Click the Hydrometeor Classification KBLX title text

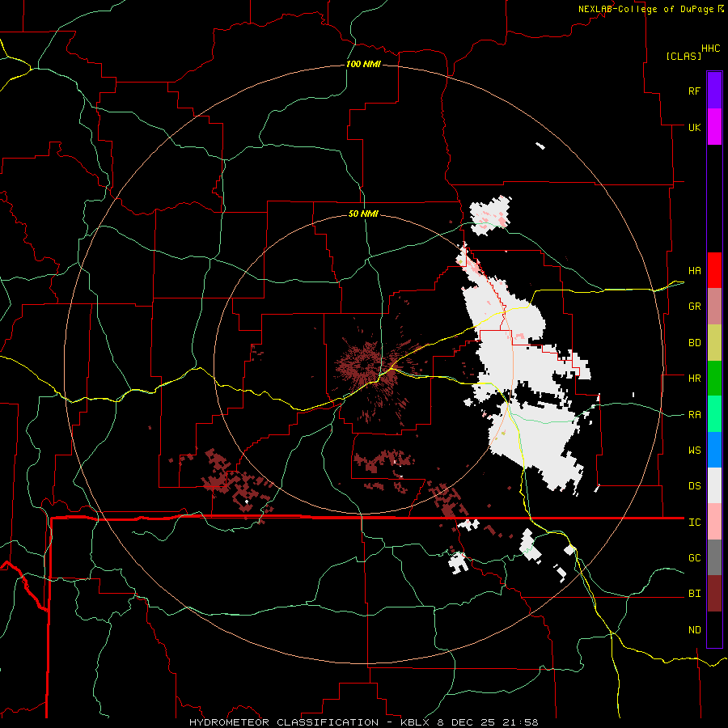363,722
